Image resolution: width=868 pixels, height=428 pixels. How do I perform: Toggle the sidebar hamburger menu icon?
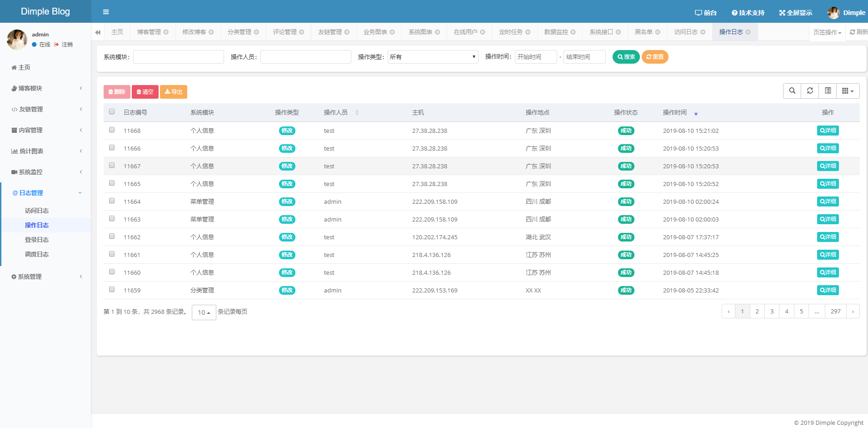coord(106,12)
